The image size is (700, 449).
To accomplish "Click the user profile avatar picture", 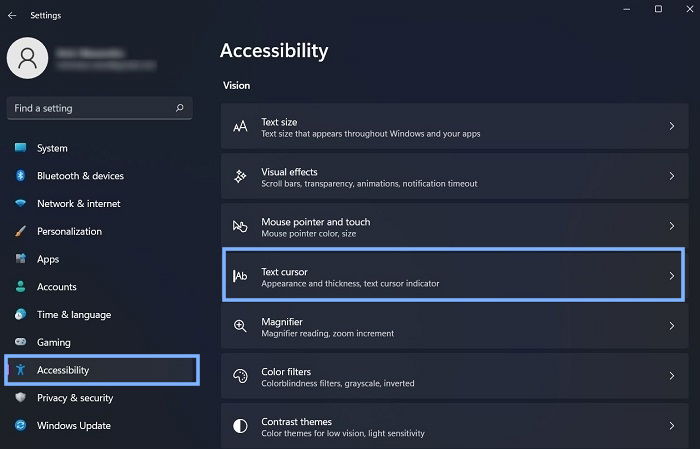I will tap(28, 58).
